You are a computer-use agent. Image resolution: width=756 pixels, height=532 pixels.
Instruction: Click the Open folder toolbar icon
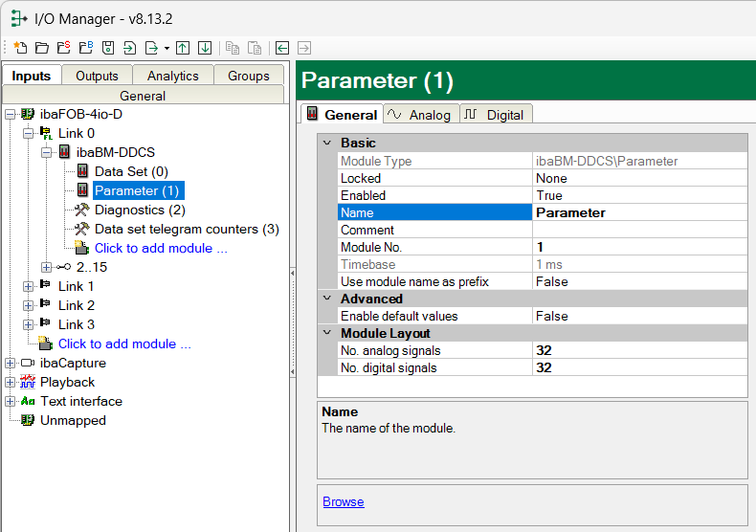coord(41,47)
